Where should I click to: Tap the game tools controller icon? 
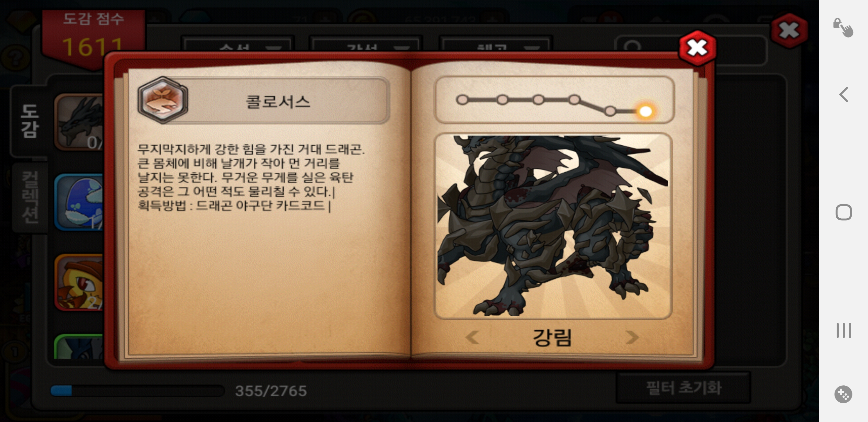point(843,394)
